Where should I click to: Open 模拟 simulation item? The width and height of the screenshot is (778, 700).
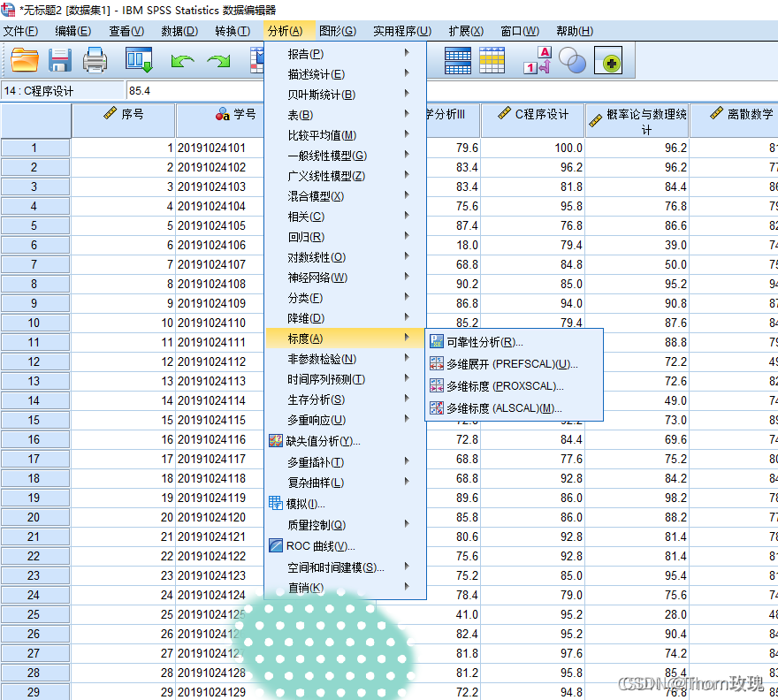[x=346, y=504]
